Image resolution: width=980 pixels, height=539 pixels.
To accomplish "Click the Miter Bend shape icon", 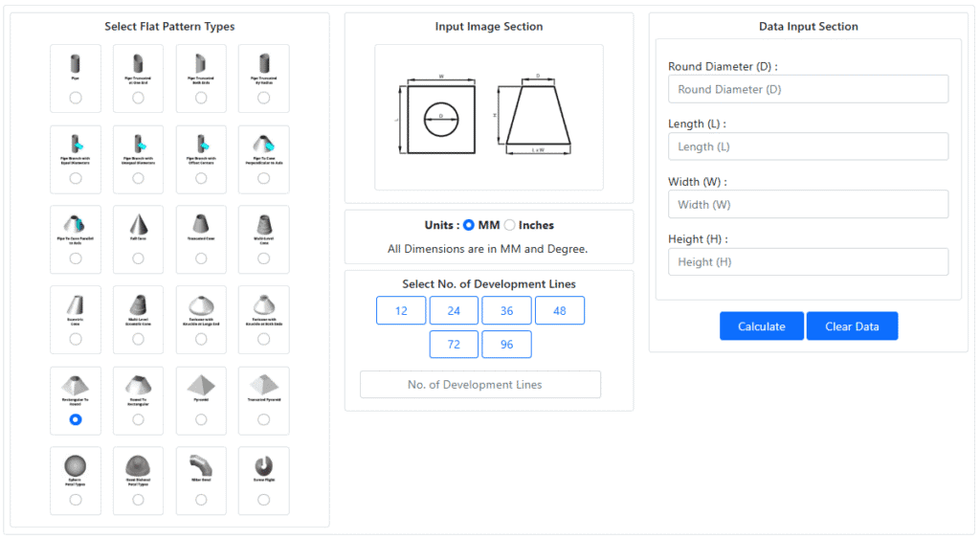I will [x=201, y=466].
